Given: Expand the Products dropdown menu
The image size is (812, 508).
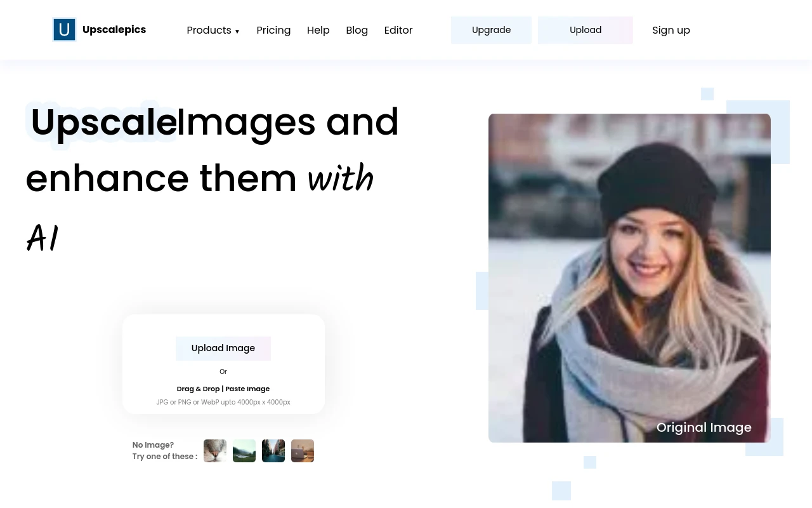Looking at the screenshot, I should pos(209,30).
